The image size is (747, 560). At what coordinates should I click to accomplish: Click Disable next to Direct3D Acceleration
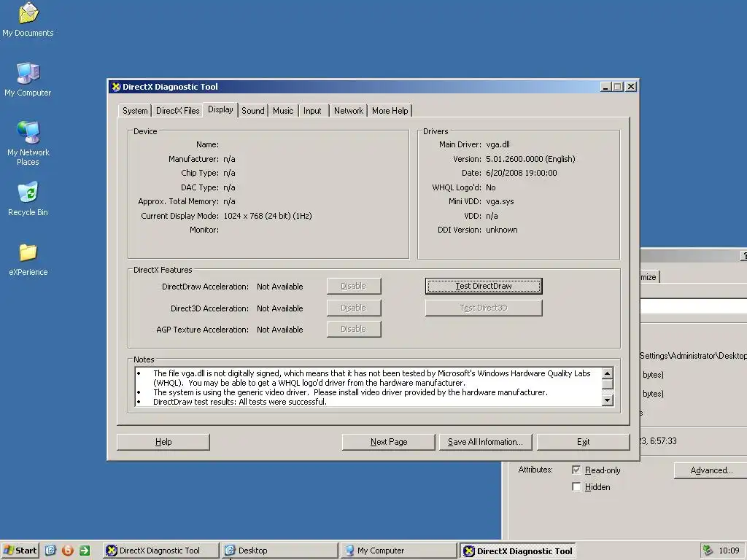tap(354, 308)
